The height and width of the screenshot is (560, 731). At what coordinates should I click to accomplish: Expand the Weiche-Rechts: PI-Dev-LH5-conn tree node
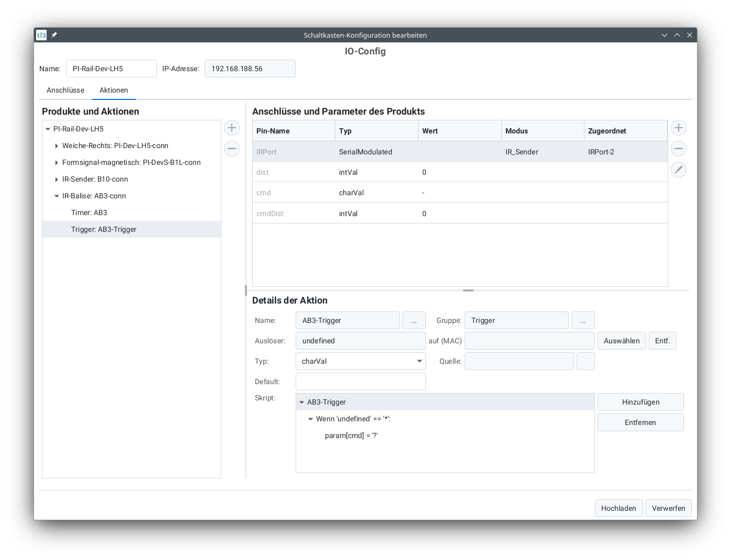57,146
